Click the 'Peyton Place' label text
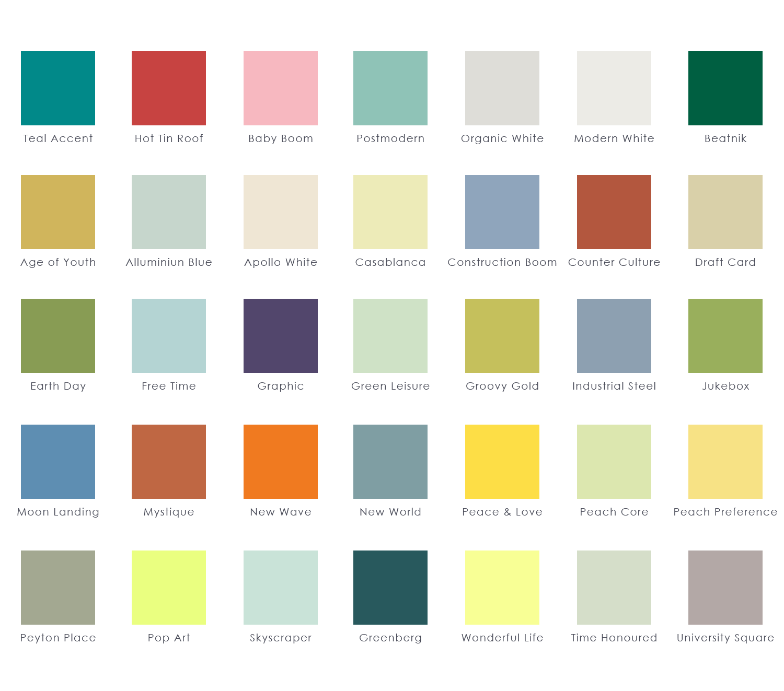784x691 pixels. tap(58, 638)
